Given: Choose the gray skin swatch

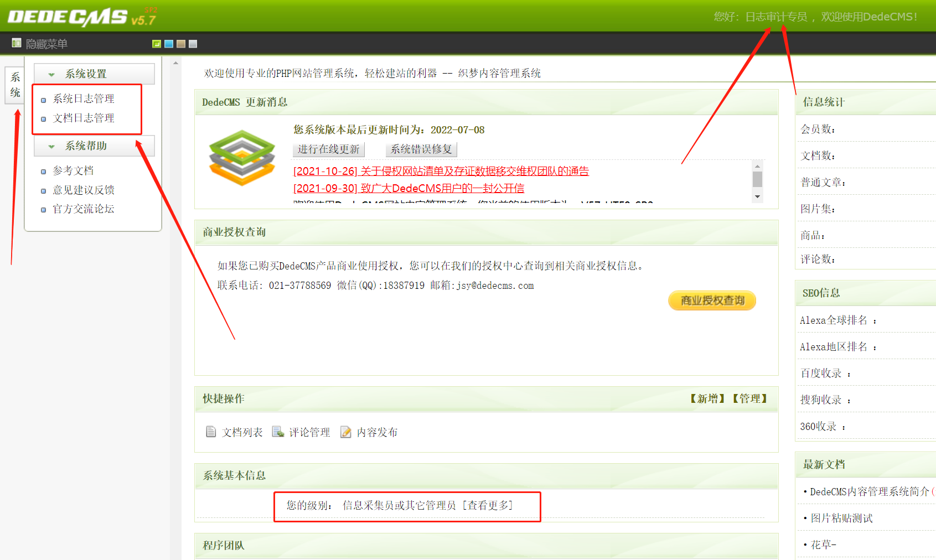Looking at the screenshot, I should pos(193,44).
